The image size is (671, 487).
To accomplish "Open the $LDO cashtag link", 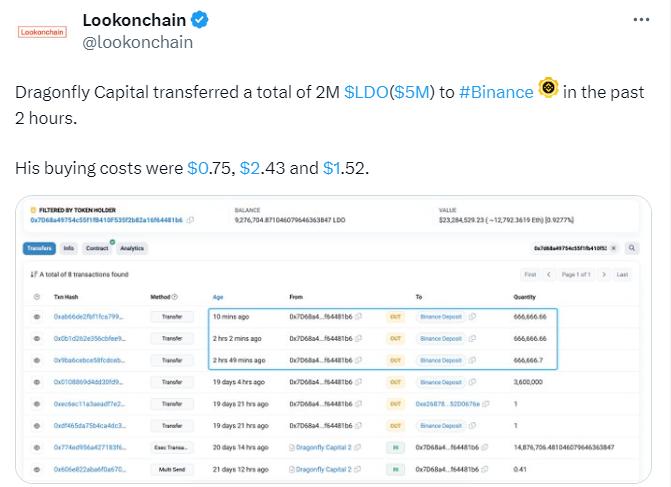I will point(366,92).
